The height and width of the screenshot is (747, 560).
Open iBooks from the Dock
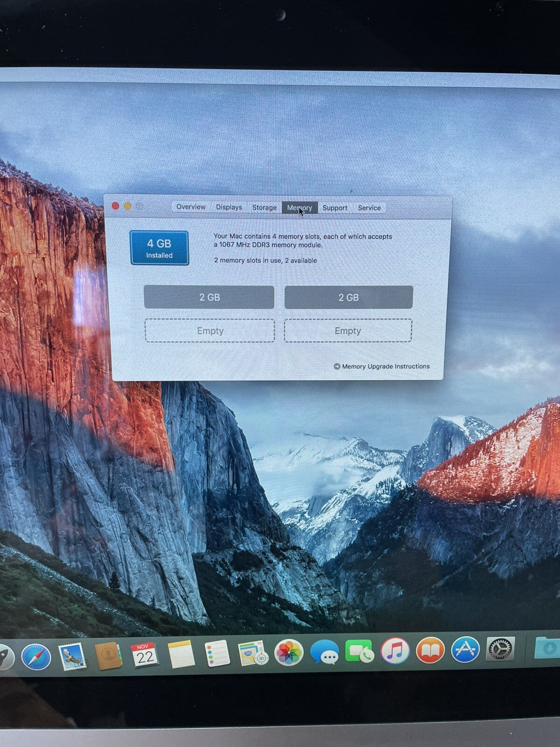coord(430,650)
